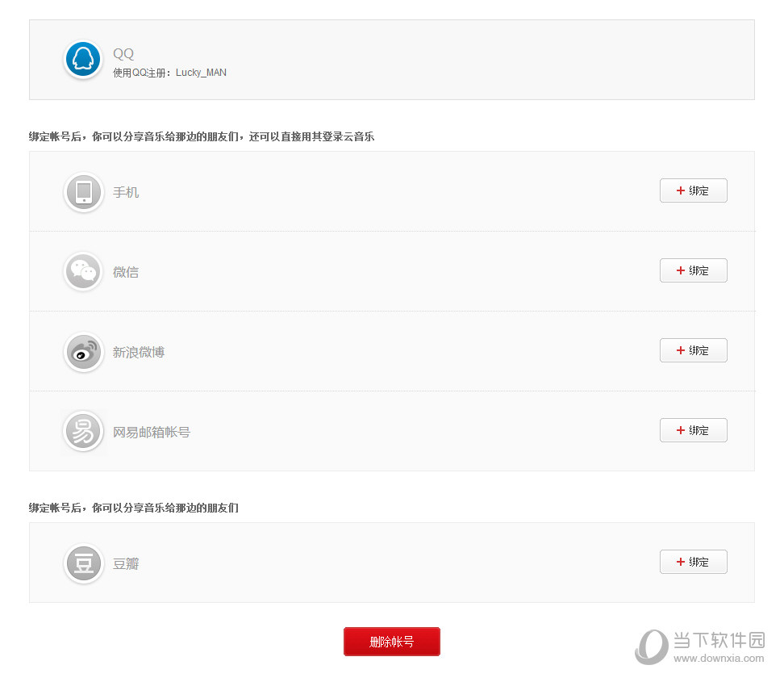Click the 微信 WeChat icon
This screenshot has width=784, height=682.
pyautogui.click(x=83, y=272)
